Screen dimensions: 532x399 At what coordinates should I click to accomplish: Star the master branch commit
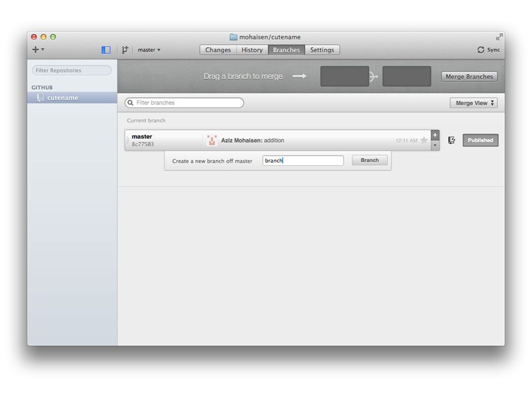(x=424, y=140)
